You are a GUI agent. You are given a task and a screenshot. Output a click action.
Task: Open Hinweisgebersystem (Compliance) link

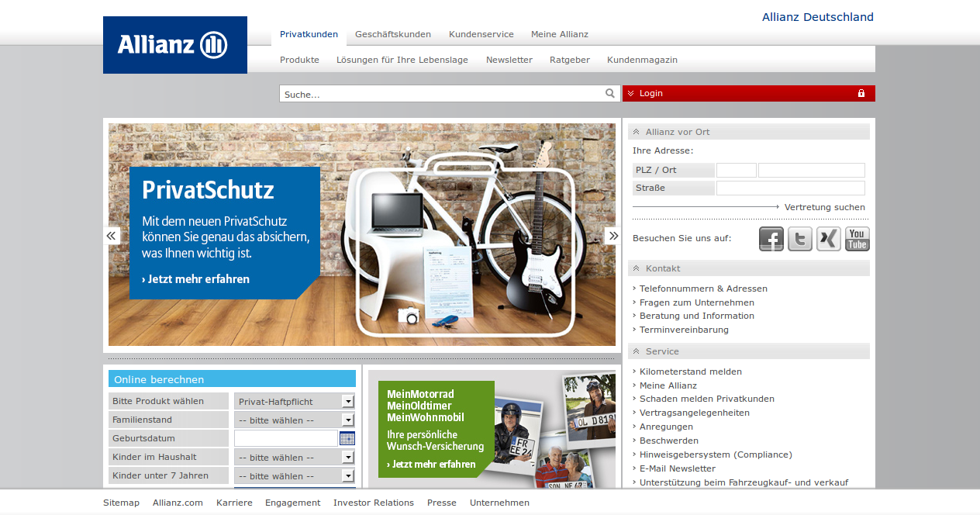[x=716, y=455]
